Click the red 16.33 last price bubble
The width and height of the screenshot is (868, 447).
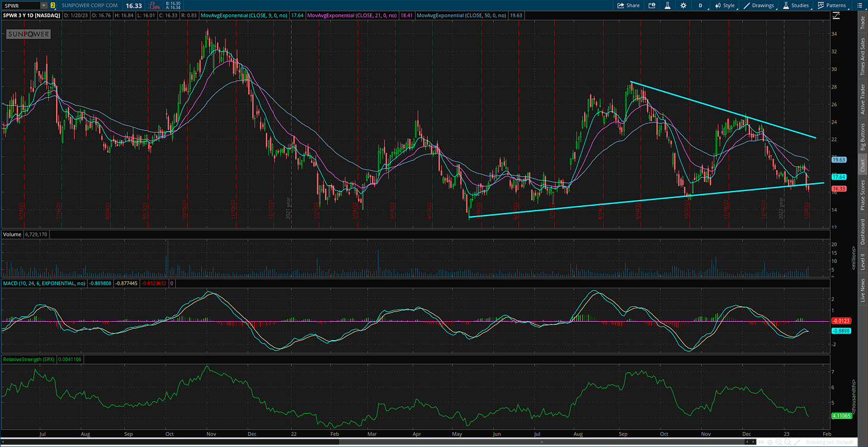point(839,188)
